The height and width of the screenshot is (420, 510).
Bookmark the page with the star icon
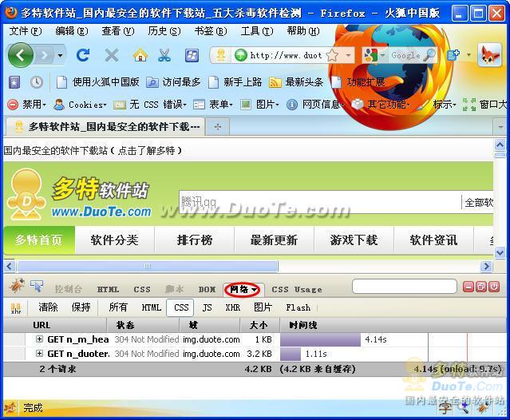333,55
